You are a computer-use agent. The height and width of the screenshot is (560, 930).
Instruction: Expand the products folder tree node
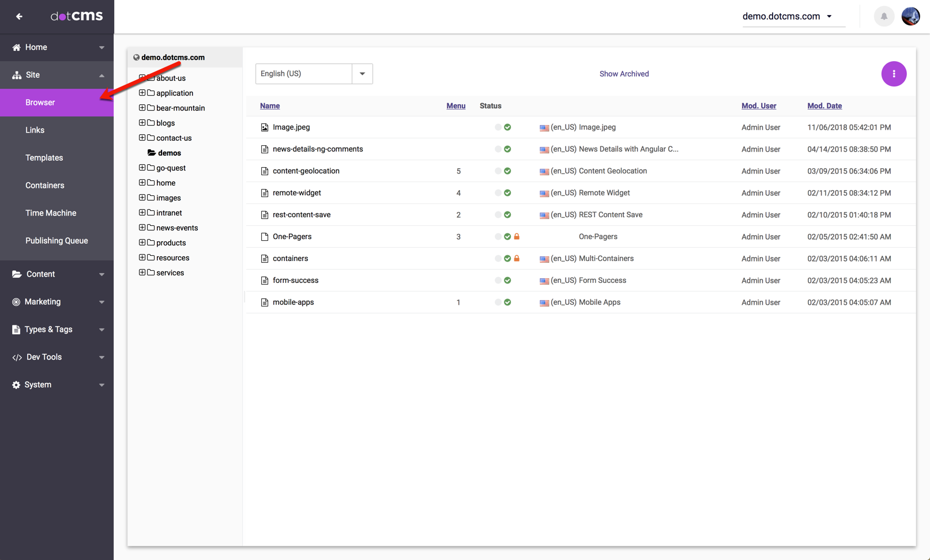[142, 243]
